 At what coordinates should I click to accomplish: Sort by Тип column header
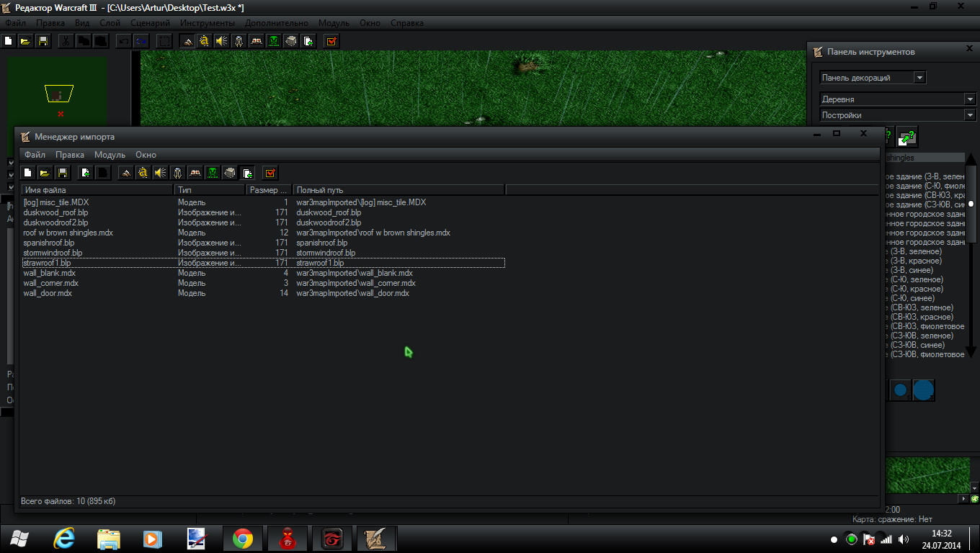point(210,190)
